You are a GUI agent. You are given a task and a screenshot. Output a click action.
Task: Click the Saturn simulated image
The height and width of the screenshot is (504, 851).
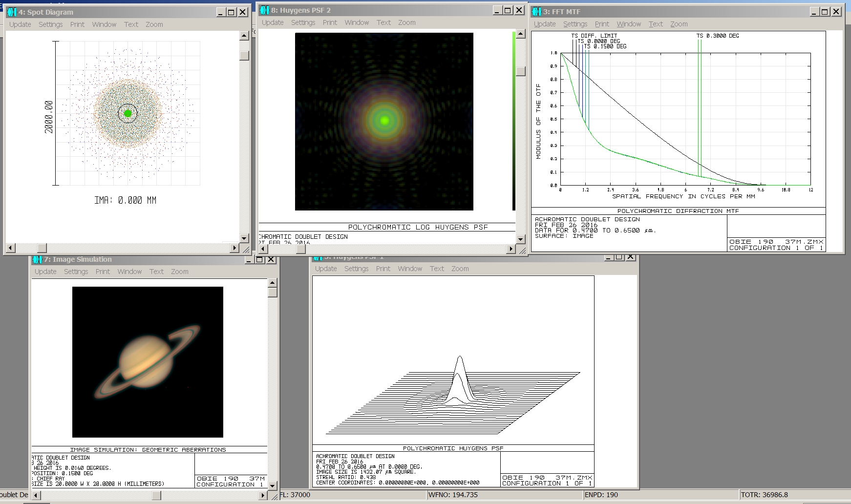click(x=148, y=362)
